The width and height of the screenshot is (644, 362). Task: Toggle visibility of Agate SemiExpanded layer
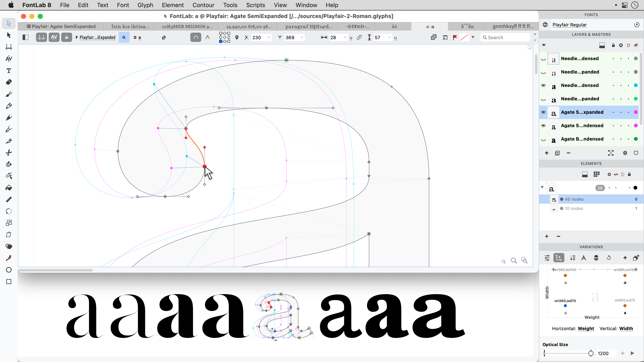[x=543, y=112]
